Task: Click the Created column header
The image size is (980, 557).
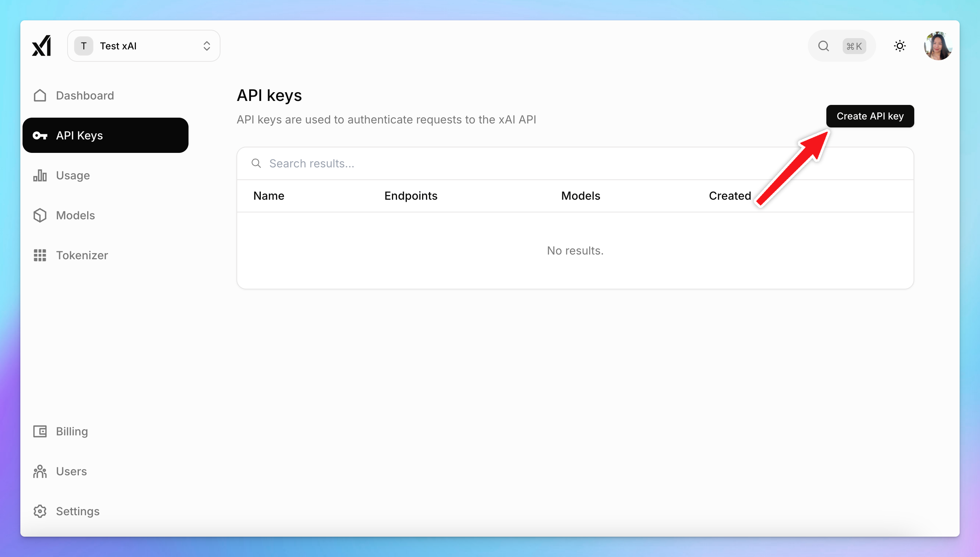Action: click(x=730, y=196)
